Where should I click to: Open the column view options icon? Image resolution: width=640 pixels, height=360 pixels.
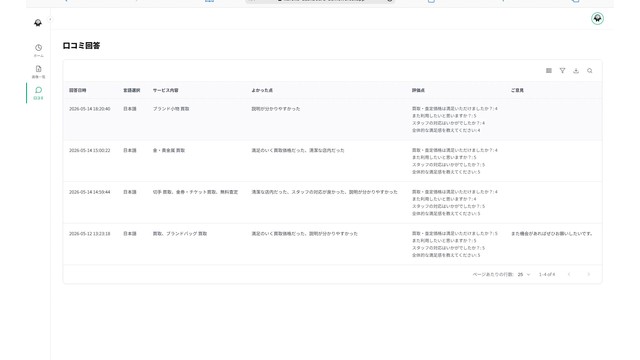[549, 71]
